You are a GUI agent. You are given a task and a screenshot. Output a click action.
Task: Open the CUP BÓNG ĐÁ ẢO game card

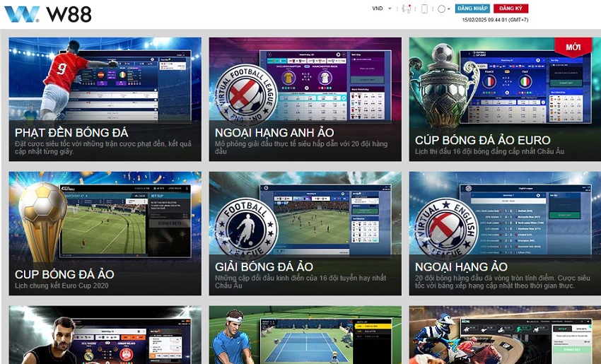pyautogui.click(x=105, y=233)
